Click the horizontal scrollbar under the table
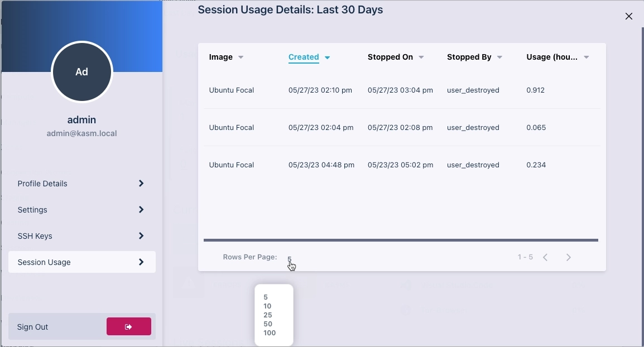The image size is (644, 347). coord(401,240)
